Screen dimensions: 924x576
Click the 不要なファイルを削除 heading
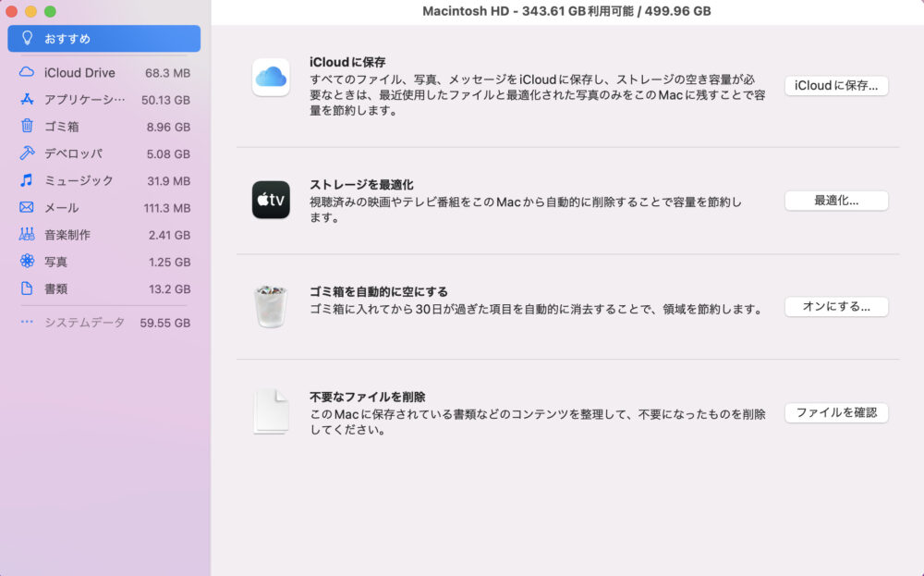click(367, 397)
